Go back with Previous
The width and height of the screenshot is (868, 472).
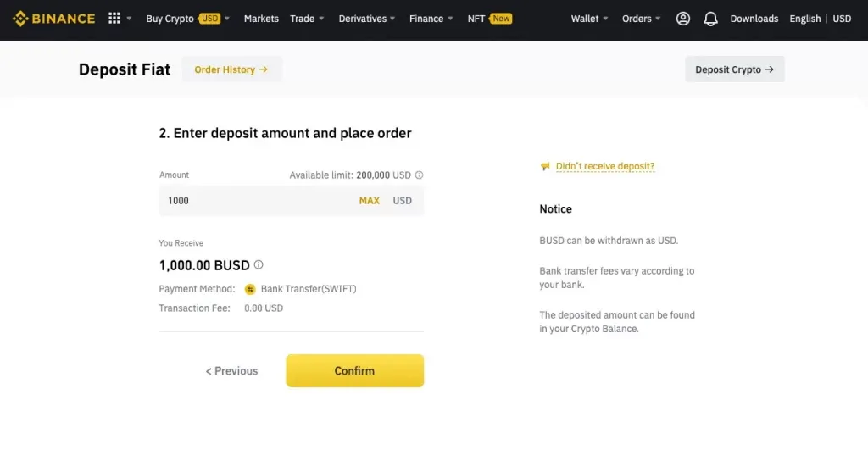point(231,371)
